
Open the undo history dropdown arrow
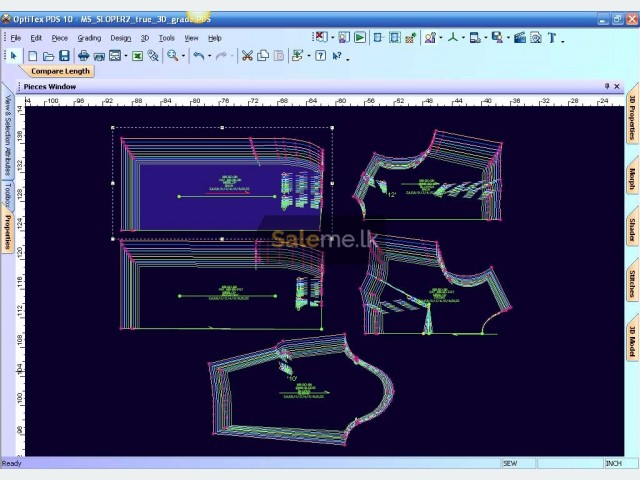point(209,56)
